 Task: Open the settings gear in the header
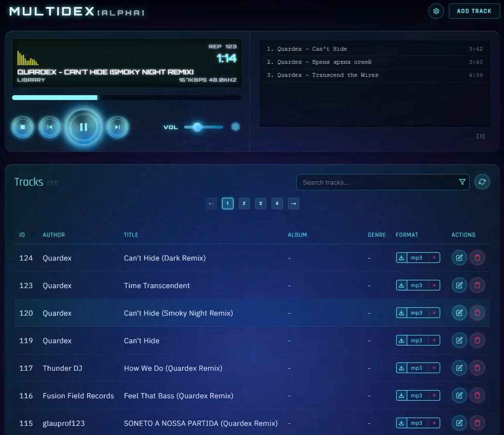pos(436,11)
